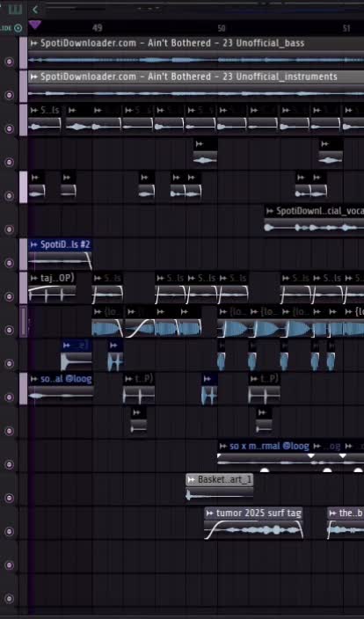The width and height of the screenshot is (364, 619).
Task: Jump to bar 50 on the ruler
Action: (222, 28)
